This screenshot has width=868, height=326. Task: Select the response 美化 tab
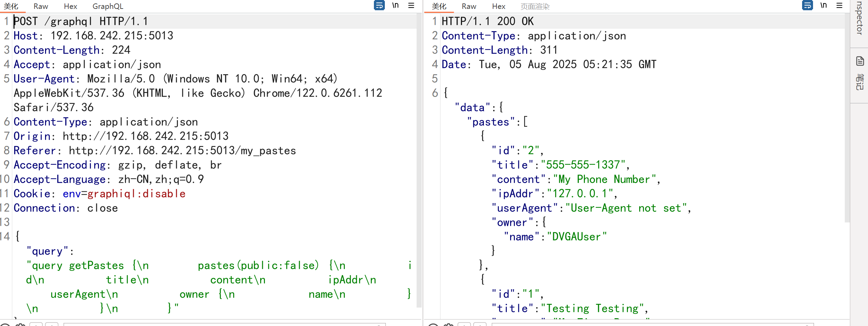(439, 6)
